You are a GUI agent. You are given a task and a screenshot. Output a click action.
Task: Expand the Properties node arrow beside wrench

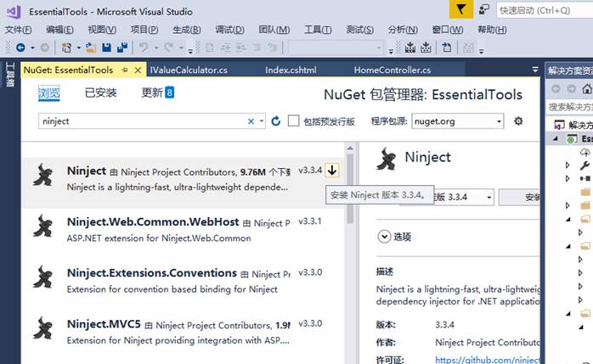coord(568,165)
